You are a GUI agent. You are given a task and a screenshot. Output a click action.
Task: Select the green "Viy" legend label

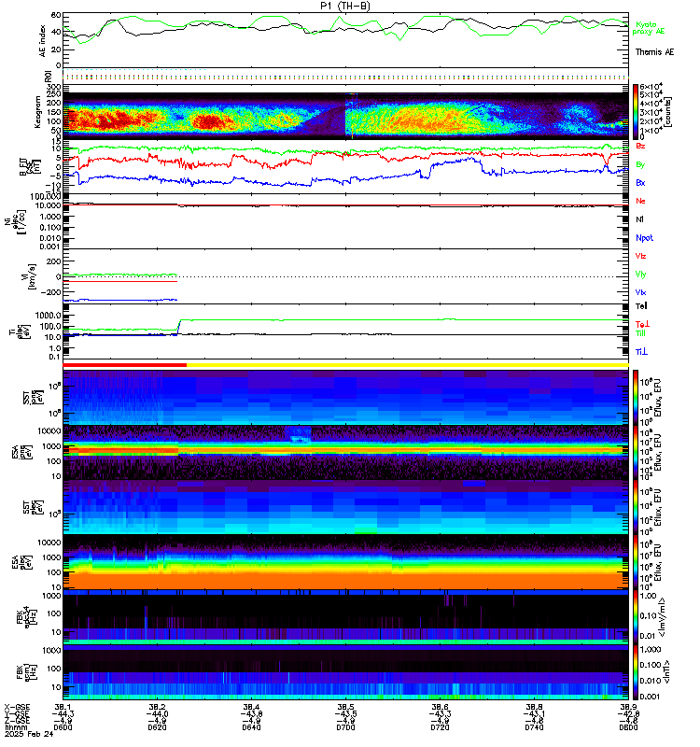click(640, 275)
